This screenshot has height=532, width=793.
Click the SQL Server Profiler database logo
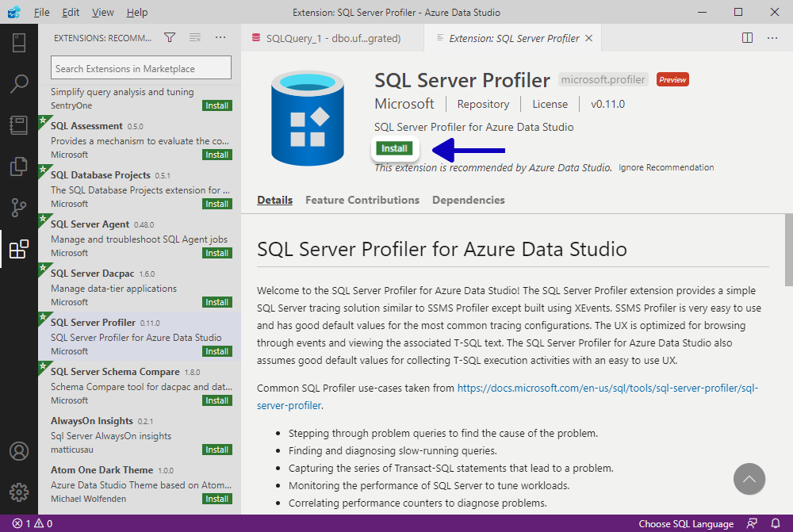(x=308, y=118)
